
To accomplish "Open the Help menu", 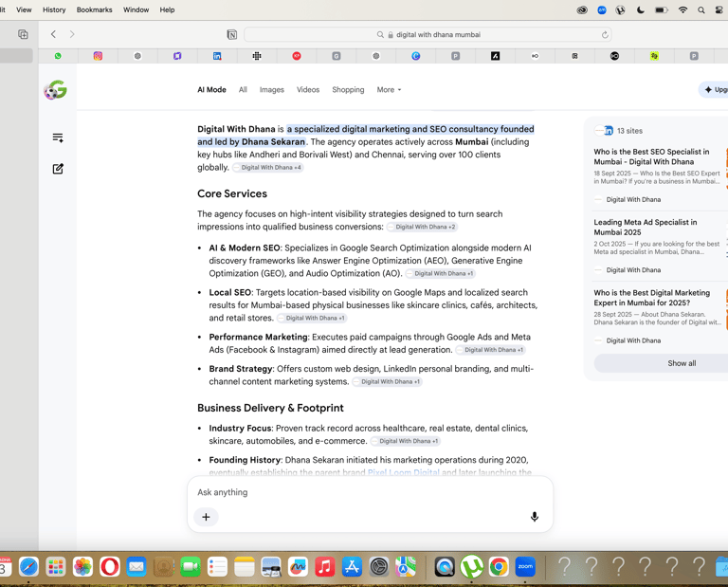I will (167, 9).
